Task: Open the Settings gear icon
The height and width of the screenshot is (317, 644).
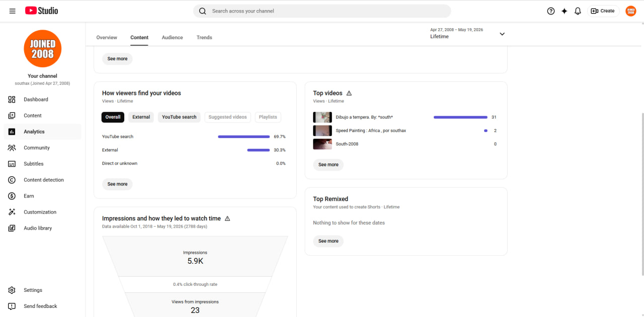Action: coord(12,290)
